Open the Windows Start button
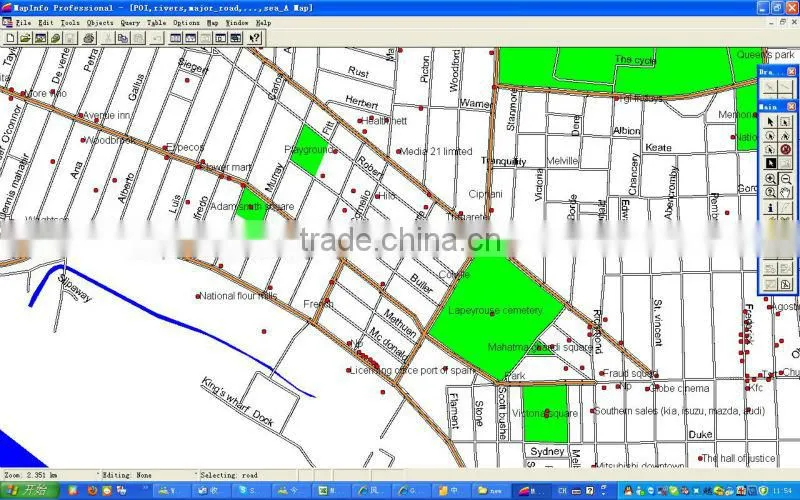 tap(30, 490)
